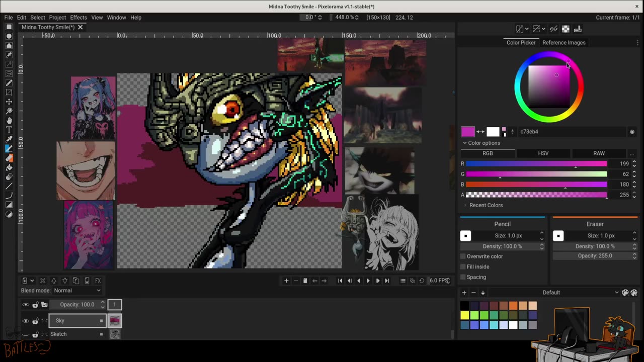
Task: Select the Color Picker eyedropper tool
Action: click(9, 139)
